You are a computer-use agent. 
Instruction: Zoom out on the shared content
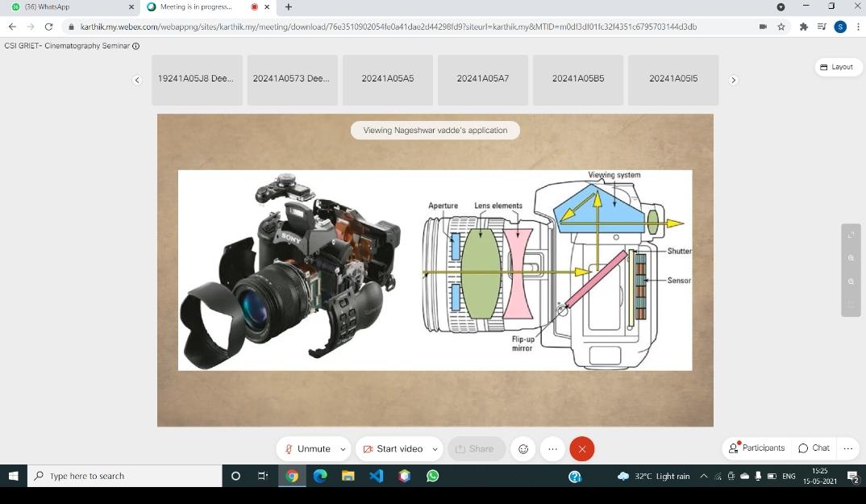[x=851, y=282]
